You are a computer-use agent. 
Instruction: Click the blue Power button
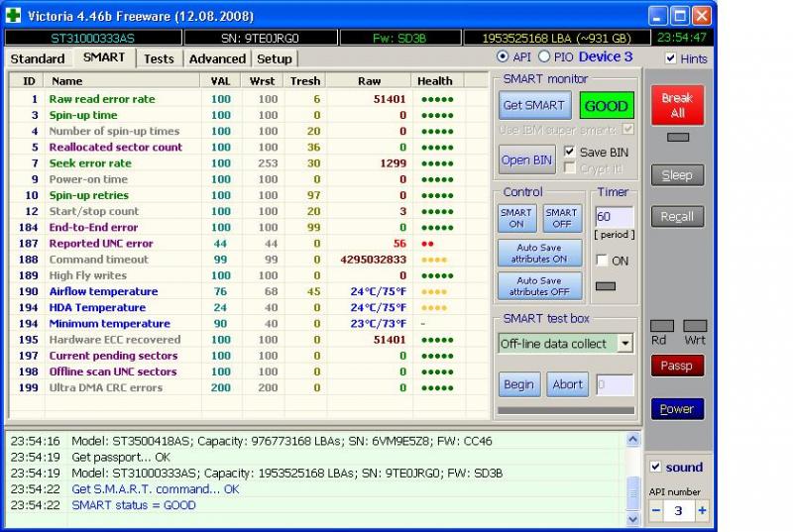[x=677, y=409]
